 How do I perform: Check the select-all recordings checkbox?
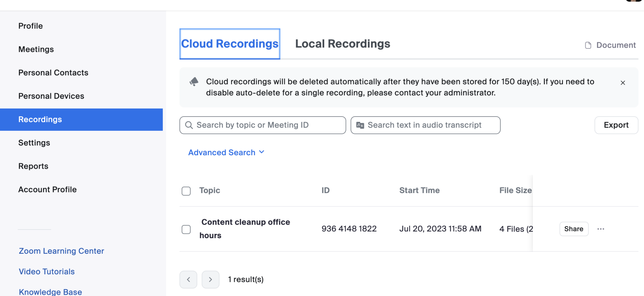click(186, 191)
